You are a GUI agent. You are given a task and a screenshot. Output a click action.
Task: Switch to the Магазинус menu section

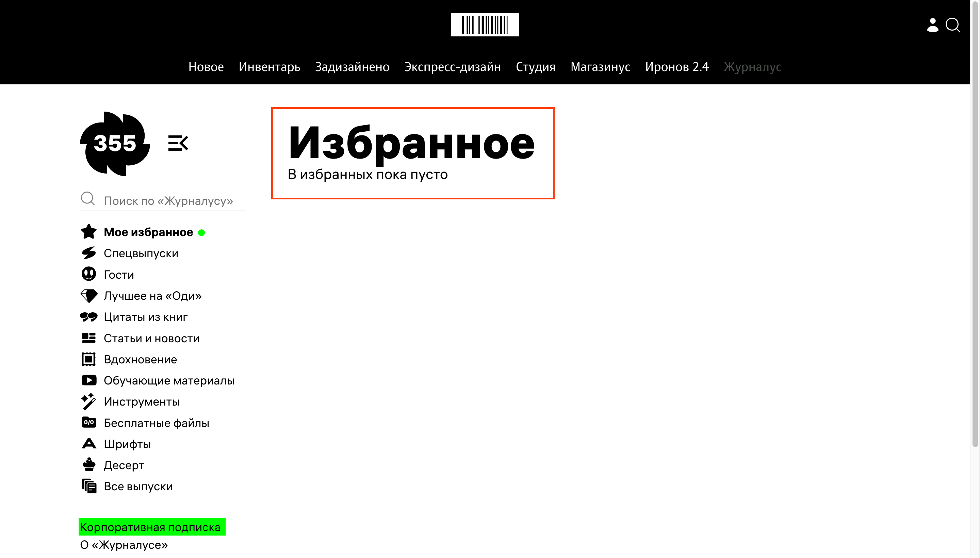(600, 67)
